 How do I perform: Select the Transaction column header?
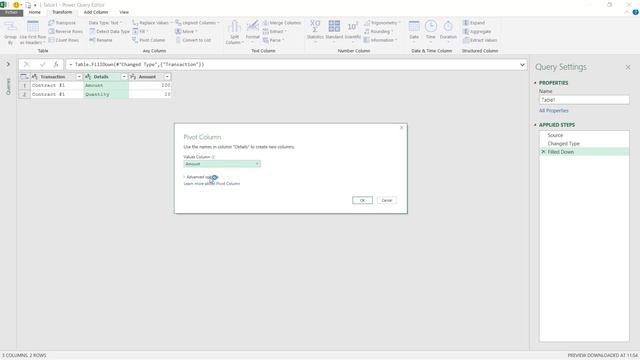tap(53, 77)
